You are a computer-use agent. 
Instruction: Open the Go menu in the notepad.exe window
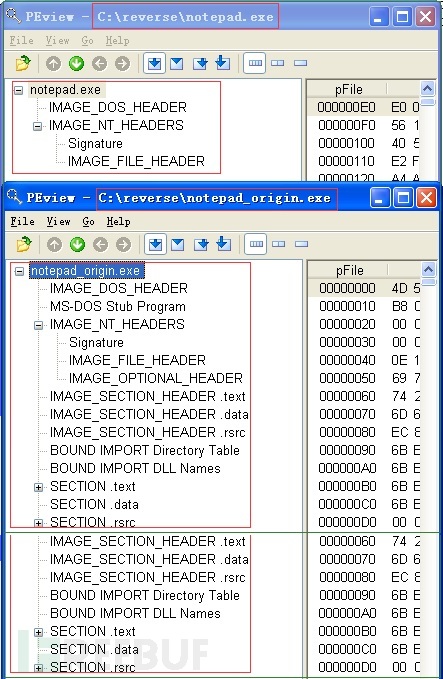pyautogui.click(x=87, y=41)
